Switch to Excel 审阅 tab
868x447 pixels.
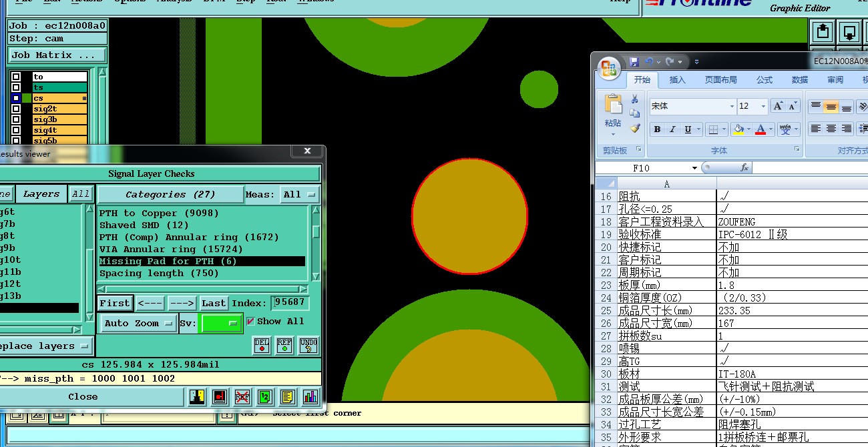(835, 80)
